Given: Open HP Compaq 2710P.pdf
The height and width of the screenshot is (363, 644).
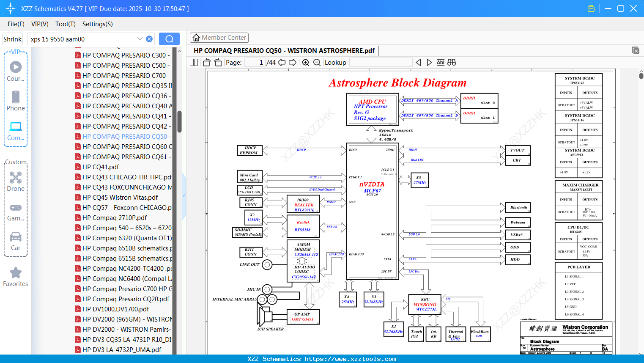Looking at the screenshot, I should (111, 217).
